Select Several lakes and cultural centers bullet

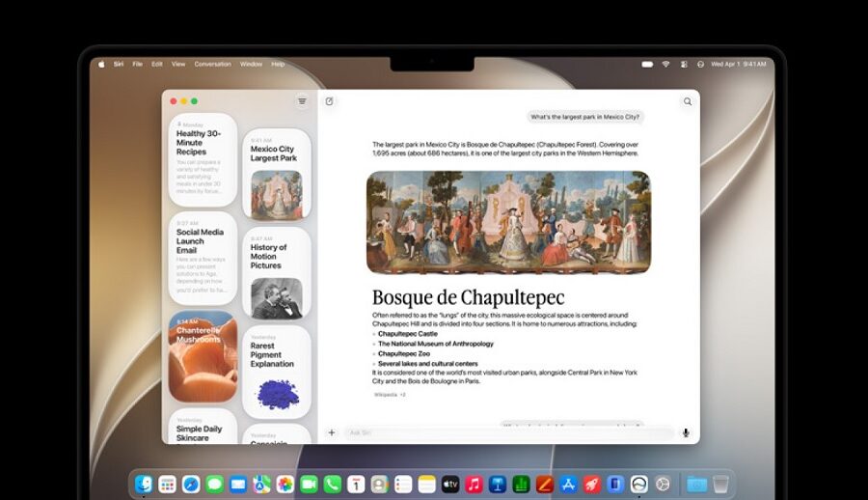[x=428, y=364]
